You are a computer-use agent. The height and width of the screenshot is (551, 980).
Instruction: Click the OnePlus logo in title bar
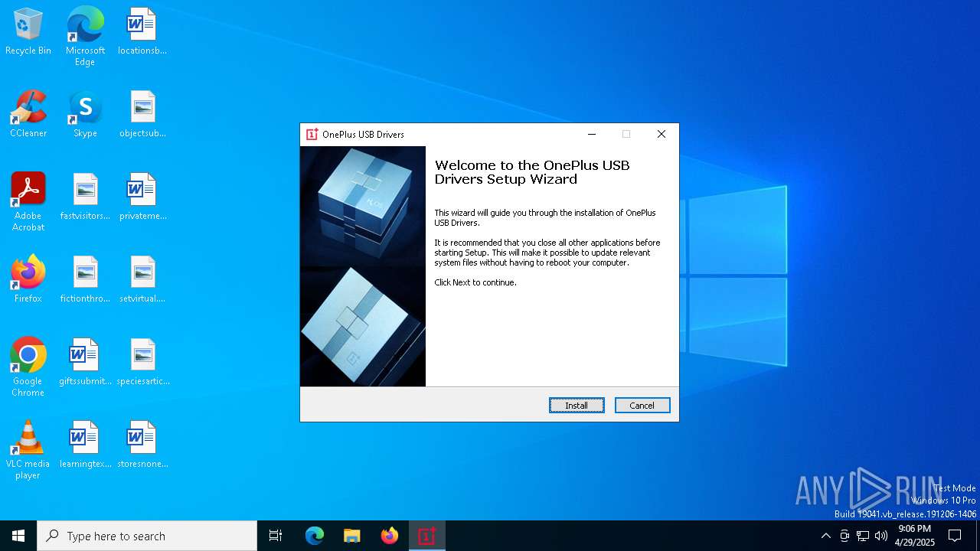(312, 134)
